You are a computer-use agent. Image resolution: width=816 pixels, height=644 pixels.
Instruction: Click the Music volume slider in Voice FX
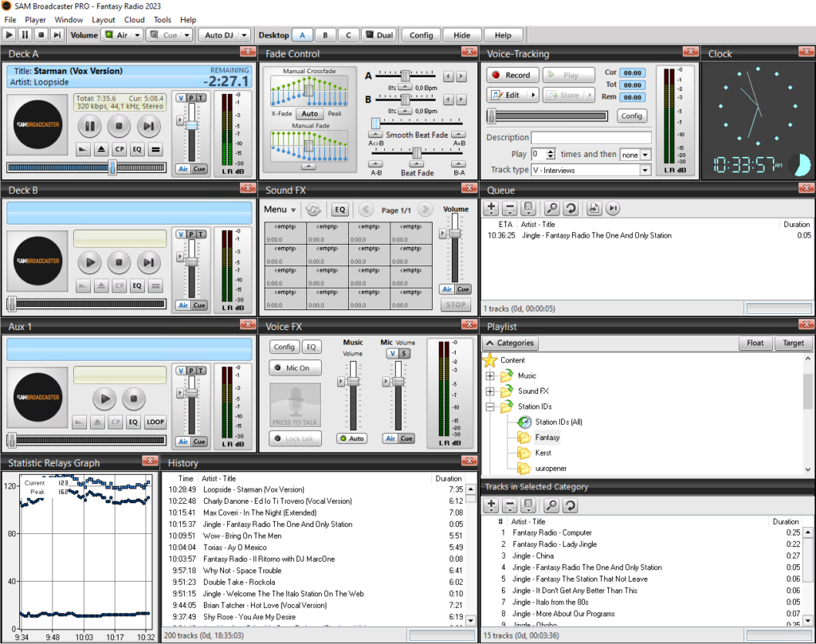click(353, 397)
